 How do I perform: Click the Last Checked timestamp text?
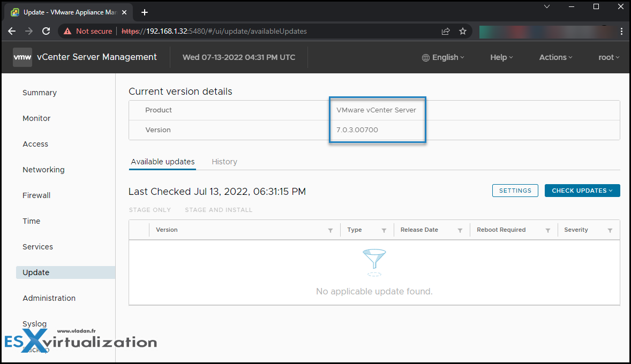(217, 192)
